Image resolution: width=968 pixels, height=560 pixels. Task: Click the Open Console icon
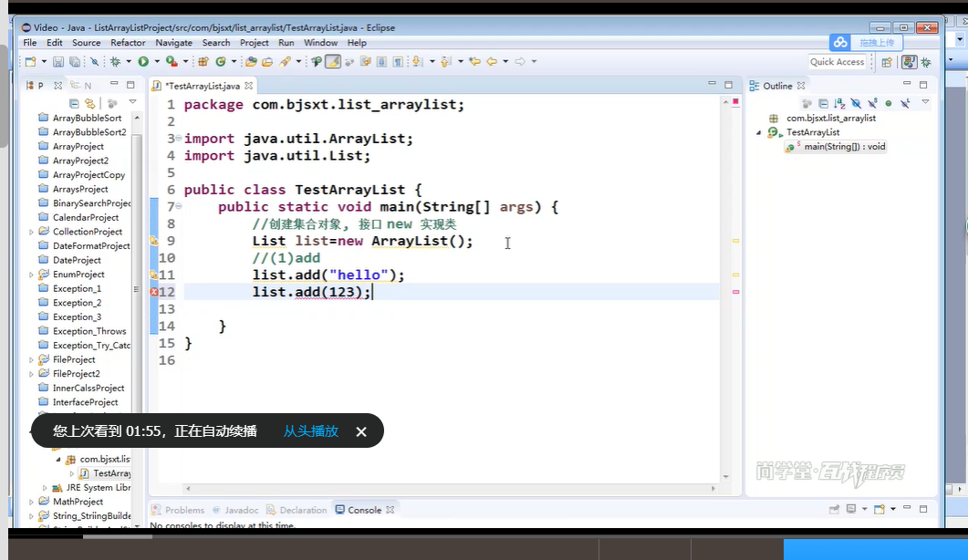[880, 509]
